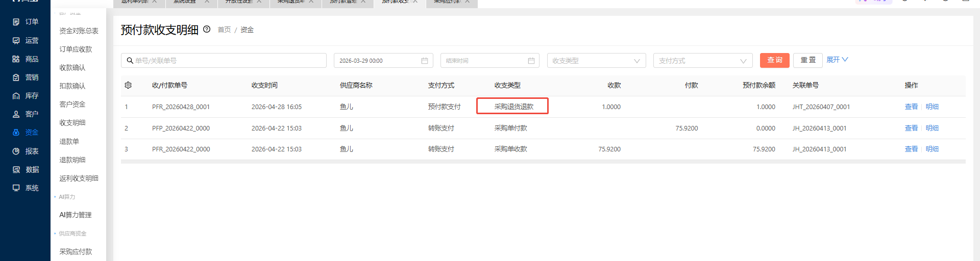
Task: Open the 支付方式 dropdown
Action: (x=703, y=61)
